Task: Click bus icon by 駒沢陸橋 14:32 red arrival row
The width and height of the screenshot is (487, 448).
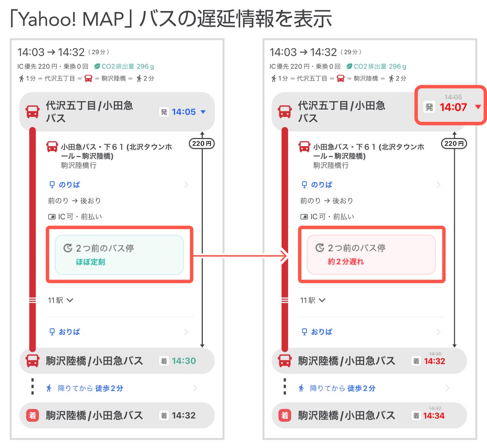Action: (x=285, y=361)
